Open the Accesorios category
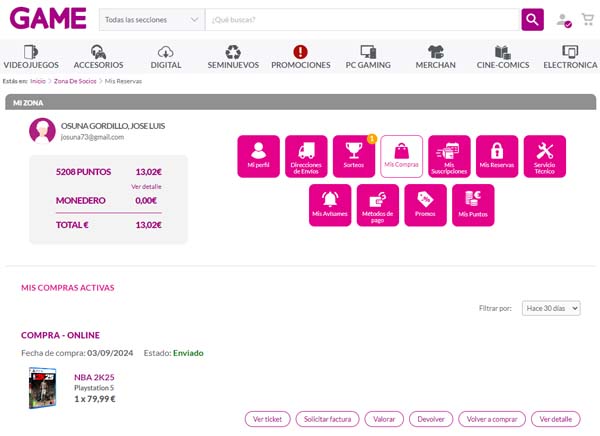This screenshot has width=600, height=436. pyautogui.click(x=98, y=57)
